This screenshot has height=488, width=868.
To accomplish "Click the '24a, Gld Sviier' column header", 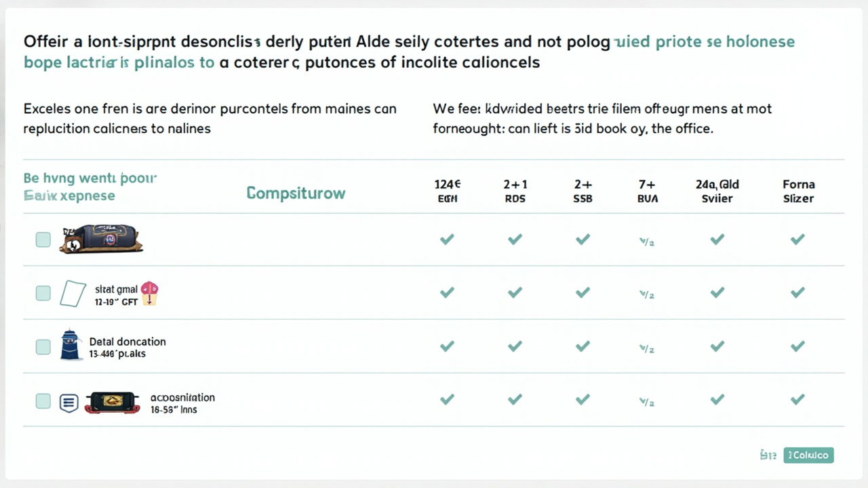I will (717, 191).
